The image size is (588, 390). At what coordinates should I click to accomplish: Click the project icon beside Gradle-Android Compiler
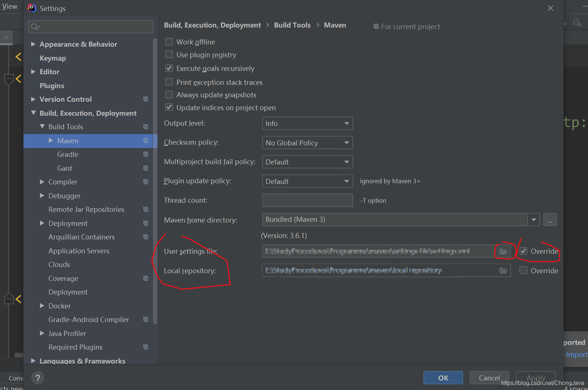[x=146, y=319]
